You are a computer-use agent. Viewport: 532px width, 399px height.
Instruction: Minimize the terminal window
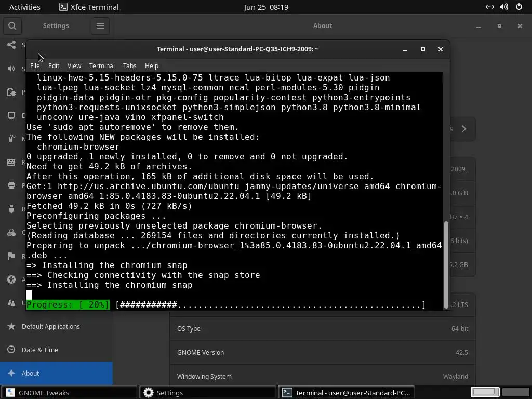click(x=405, y=49)
